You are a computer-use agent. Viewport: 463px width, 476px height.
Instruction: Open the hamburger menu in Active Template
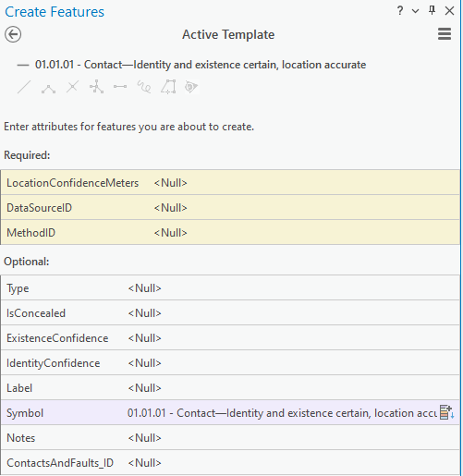point(445,34)
